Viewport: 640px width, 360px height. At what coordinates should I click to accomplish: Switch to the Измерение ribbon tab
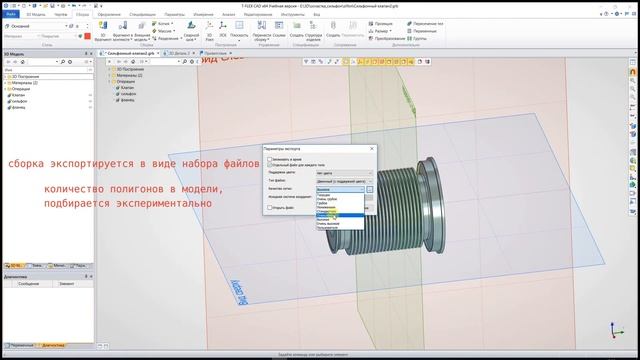coord(203,14)
